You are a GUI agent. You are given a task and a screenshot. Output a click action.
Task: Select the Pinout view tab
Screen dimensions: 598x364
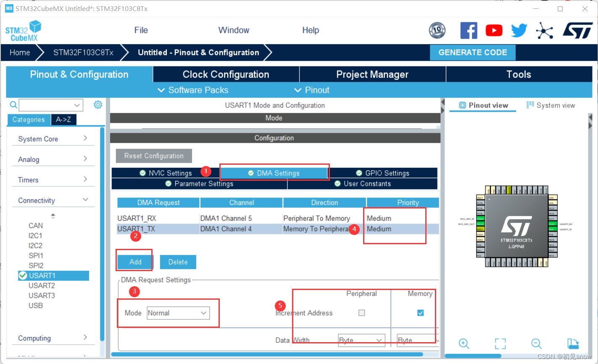[483, 105]
